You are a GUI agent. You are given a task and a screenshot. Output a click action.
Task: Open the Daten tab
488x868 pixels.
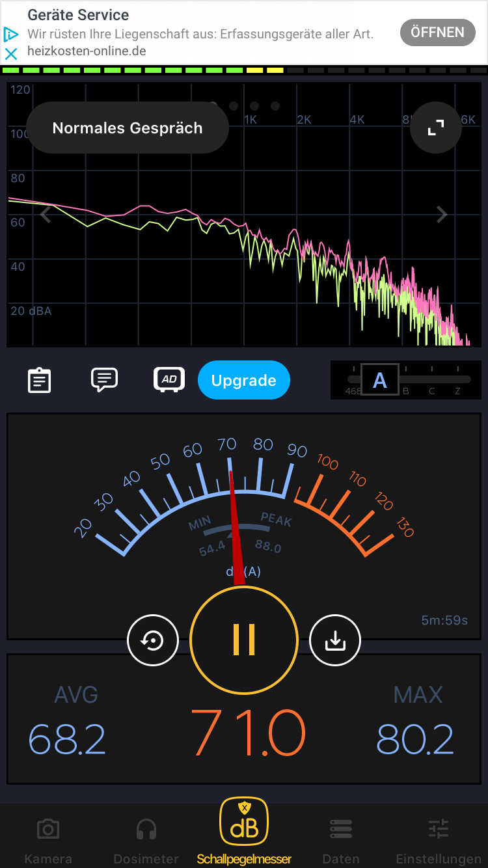point(341,841)
